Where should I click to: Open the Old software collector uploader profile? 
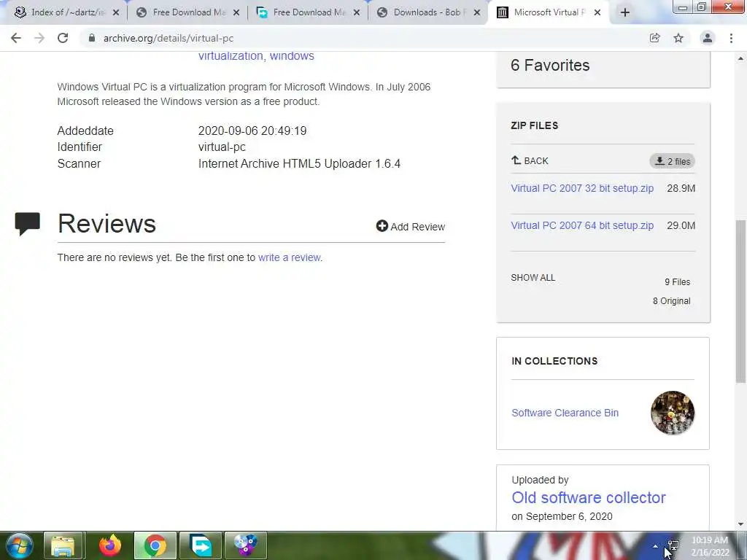[x=589, y=497]
